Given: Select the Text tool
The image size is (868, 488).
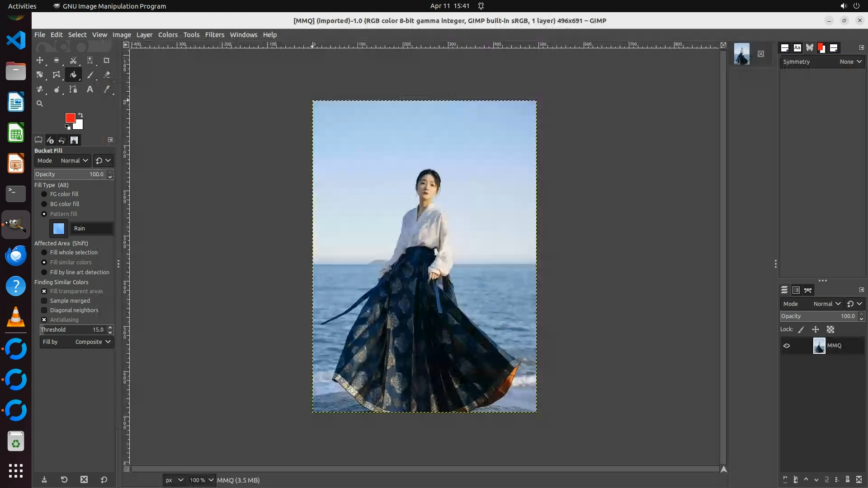Looking at the screenshot, I should point(90,89).
